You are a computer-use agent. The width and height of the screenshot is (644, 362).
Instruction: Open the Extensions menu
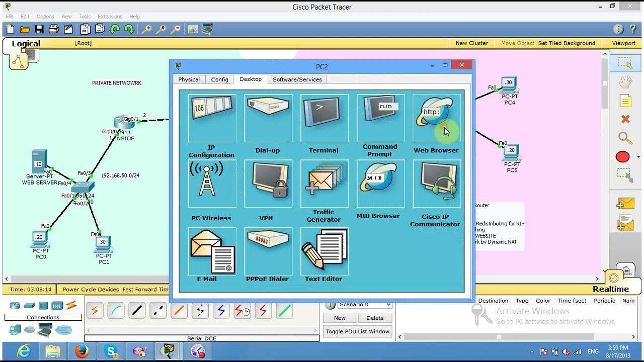[110, 17]
